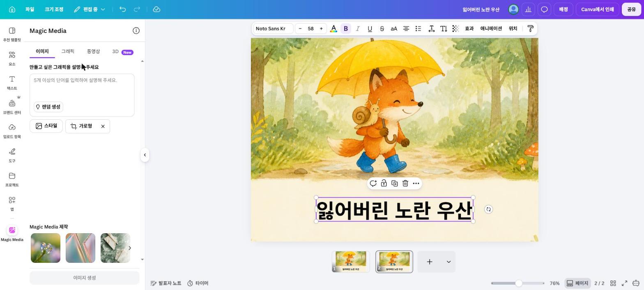This screenshot has height=290, width=644.
Task: Toggle underline formatting
Action: [370, 28]
